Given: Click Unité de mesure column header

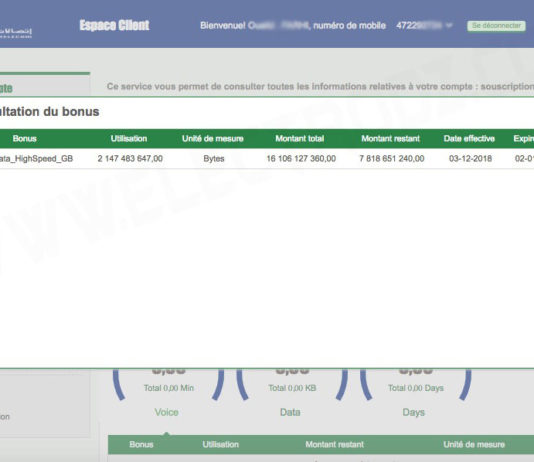Looking at the screenshot, I should pos(213,139).
